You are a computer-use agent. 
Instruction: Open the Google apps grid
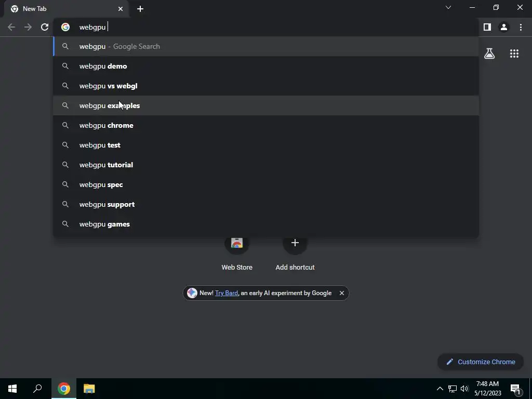pos(514,54)
